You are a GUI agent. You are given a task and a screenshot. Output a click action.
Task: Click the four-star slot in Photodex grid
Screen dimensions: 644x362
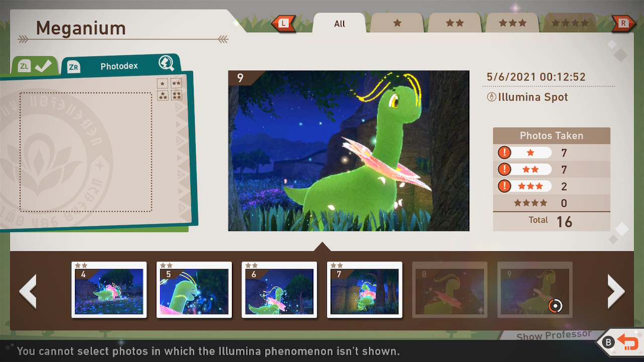pos(177,95)
